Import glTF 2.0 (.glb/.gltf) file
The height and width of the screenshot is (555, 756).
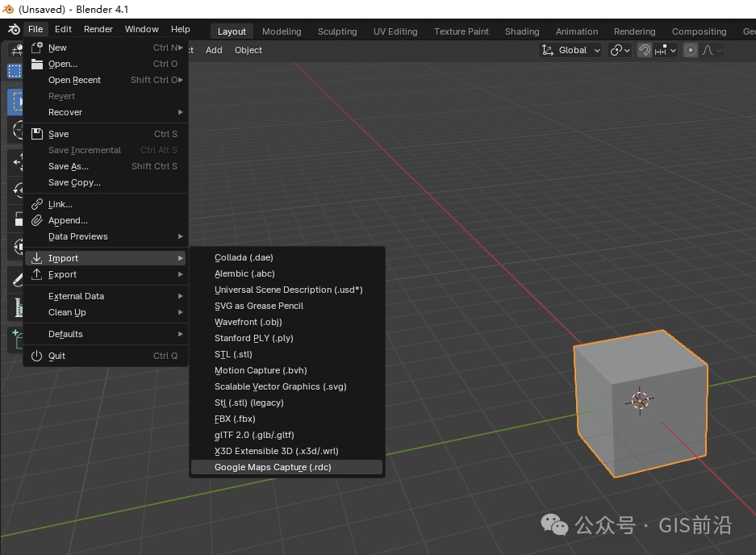pos(287,435)
